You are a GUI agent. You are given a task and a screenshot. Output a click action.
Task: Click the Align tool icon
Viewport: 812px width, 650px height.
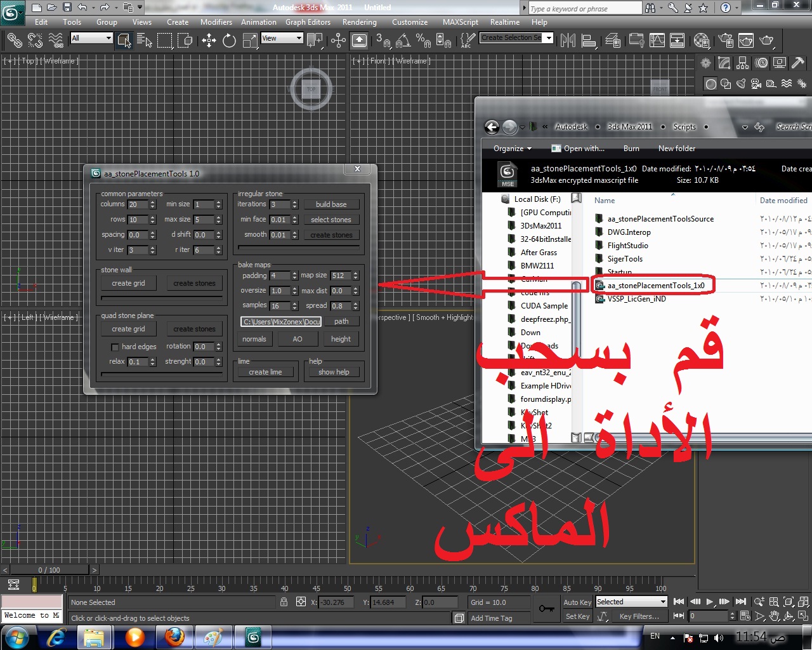click(589, 41)
